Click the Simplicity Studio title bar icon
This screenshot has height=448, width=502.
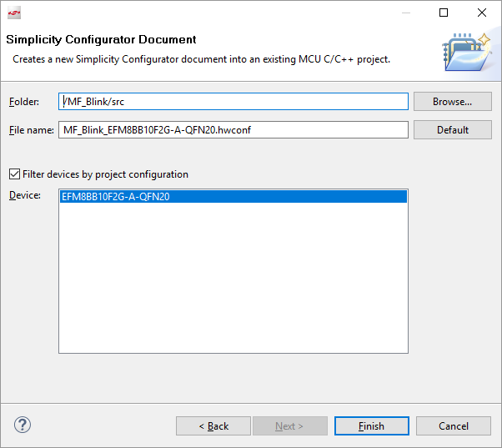click(13, 13)
